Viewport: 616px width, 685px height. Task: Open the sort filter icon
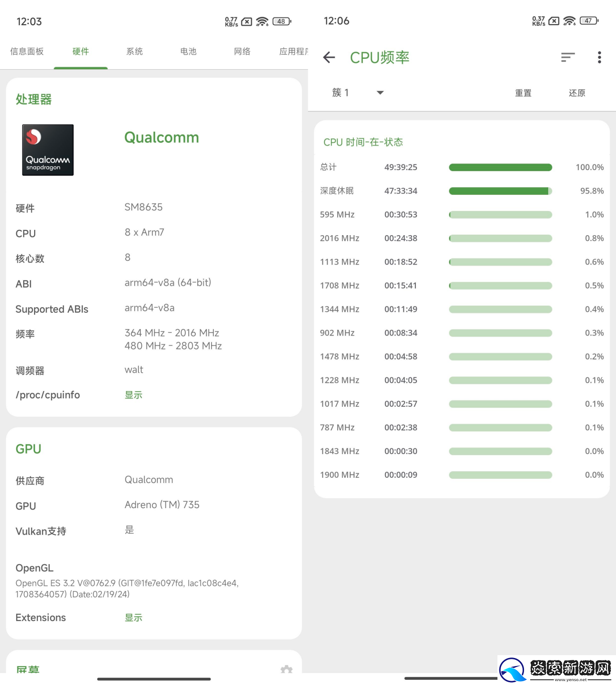[x=568, y=57]
